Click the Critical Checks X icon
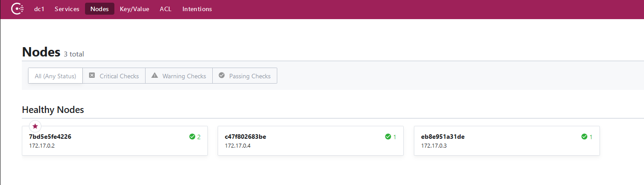The height and width of the screenshot is (185, 644). (92, 76)
